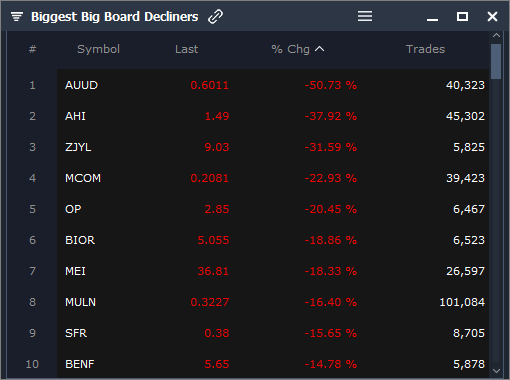
Task: Click the # column header
Action: tap(32, 49)
